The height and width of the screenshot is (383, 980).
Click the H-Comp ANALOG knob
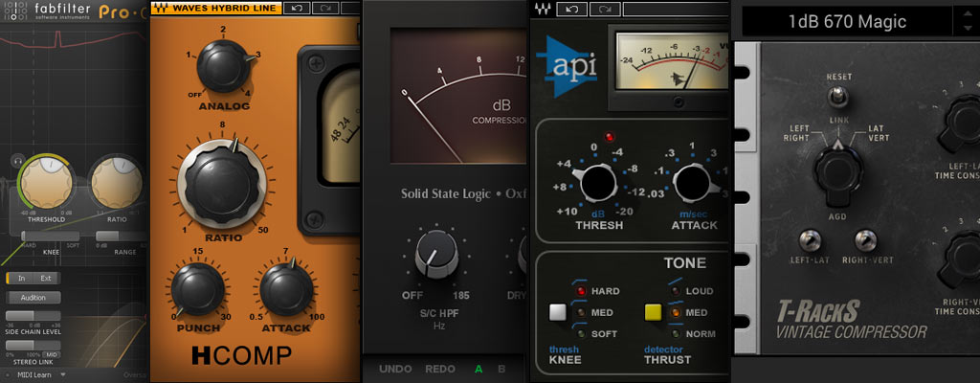pyautogui.click(x=222, y=66)
